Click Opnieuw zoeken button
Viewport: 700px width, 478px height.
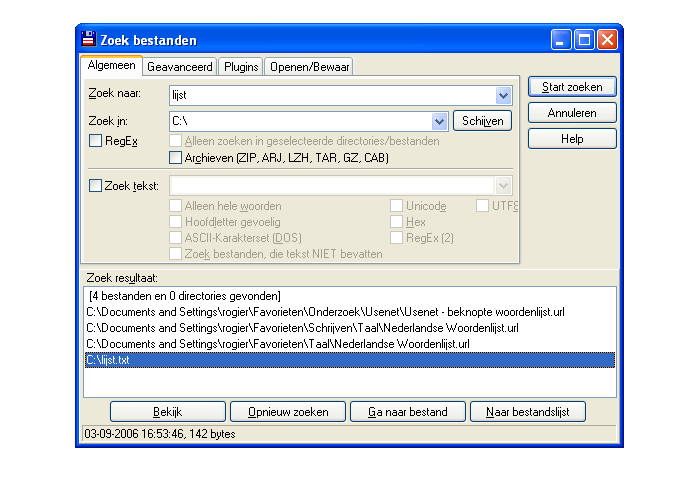[288, 412]
